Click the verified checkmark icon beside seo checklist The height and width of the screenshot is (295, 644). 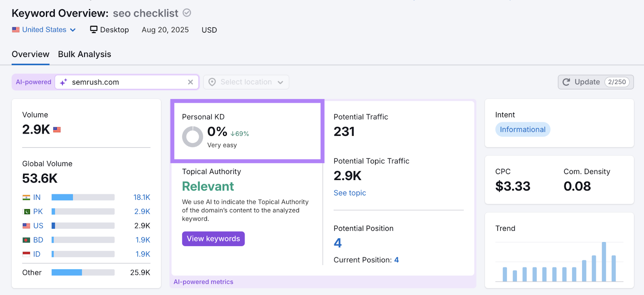pos(187,13)
